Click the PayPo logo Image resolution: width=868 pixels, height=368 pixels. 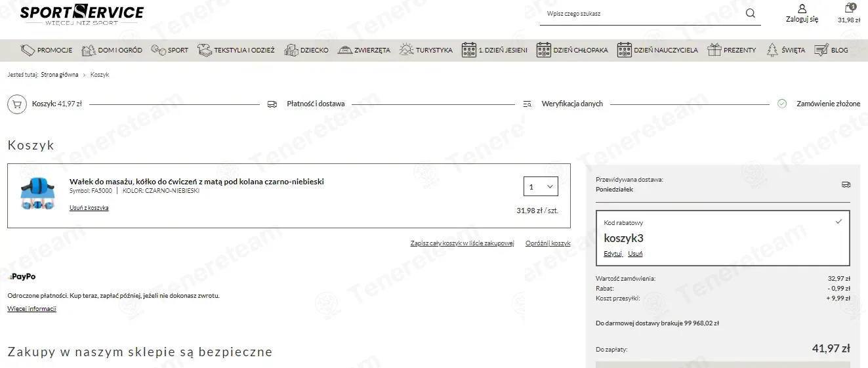(22, 277)
